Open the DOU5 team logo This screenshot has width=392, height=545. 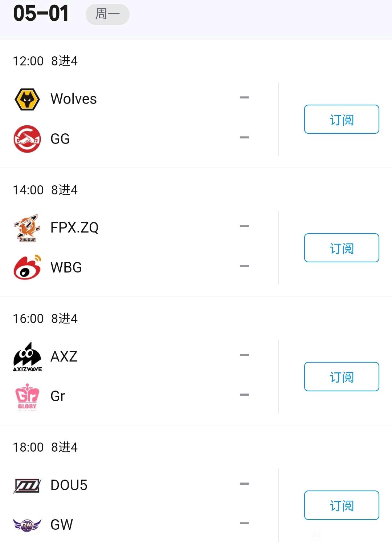click(27, 486)
